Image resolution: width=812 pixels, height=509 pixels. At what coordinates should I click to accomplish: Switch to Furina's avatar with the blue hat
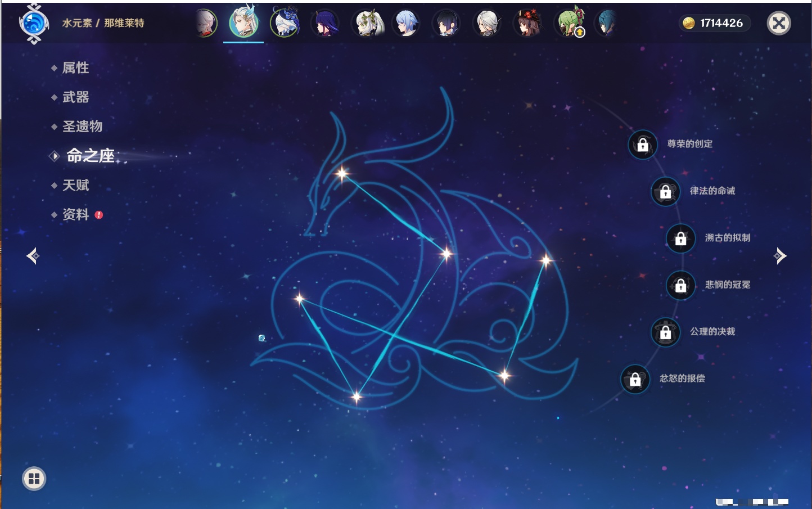pyautogui.click(x=285, y=22)
